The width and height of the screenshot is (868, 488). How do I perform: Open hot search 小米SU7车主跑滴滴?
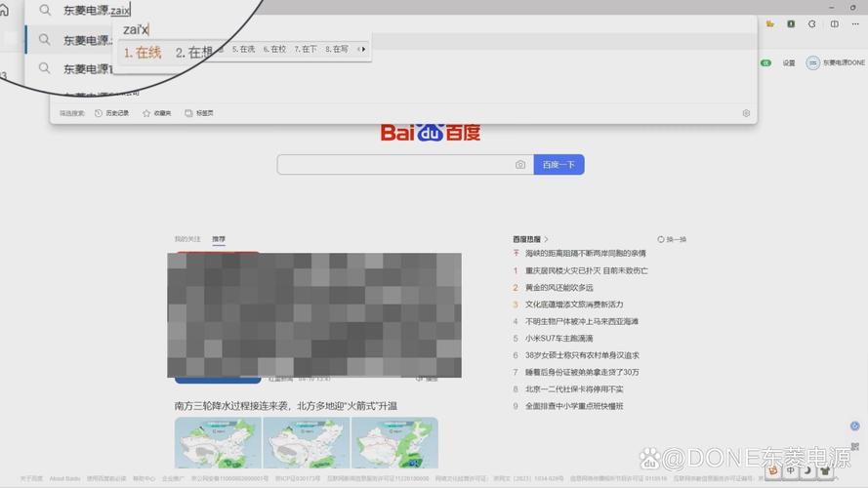(x=559, y=338)
